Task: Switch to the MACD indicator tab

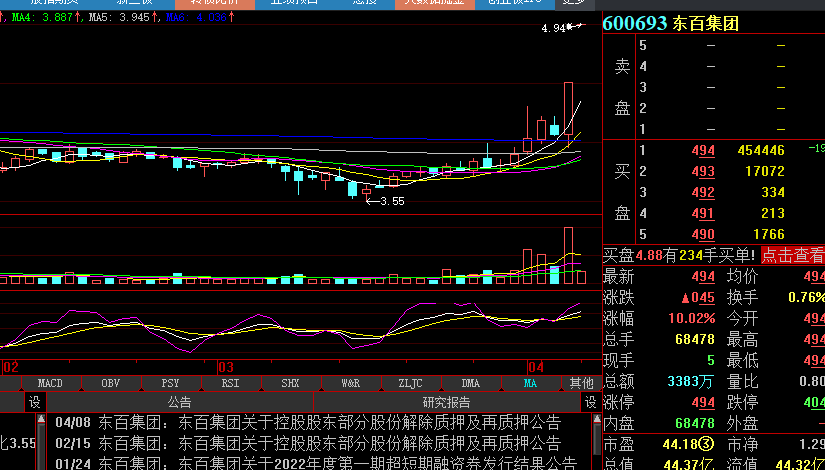Action: point(51,383)
